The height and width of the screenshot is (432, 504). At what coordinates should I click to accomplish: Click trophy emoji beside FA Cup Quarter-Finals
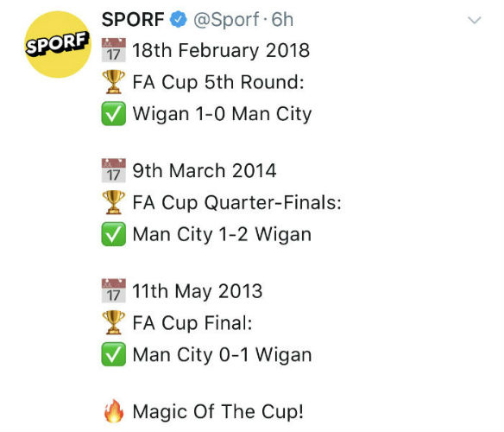pyautogui.click(x=113, y=202)
